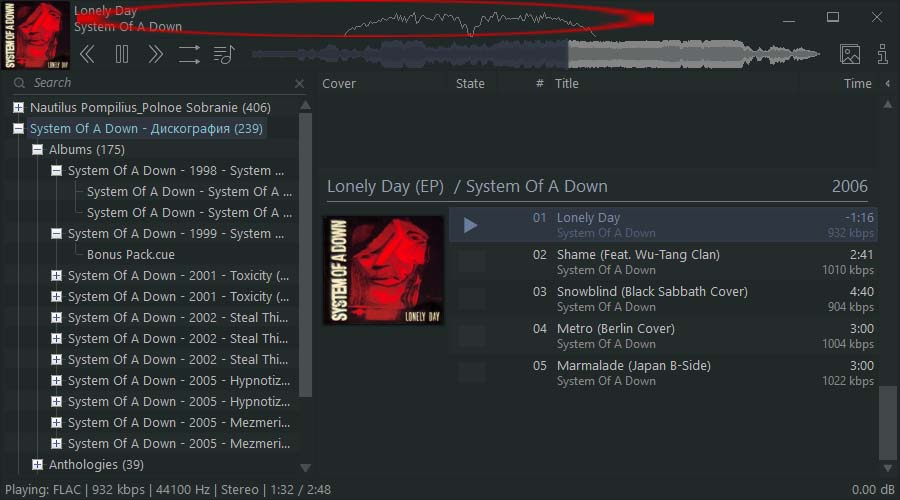Screen dimensions: 900x500
Task: Sort by the Title column header
Action: pos(567,84)
